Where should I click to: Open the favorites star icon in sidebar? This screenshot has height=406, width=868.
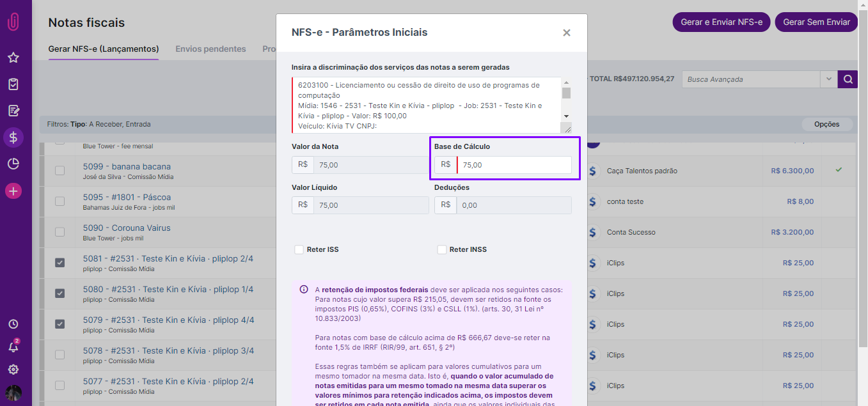point(13,58)
